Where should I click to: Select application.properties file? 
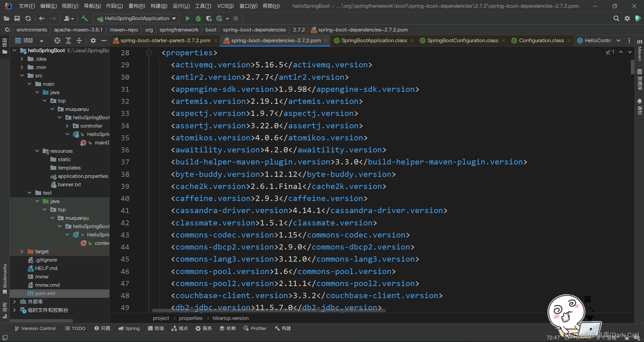click(x=83, y=176)
